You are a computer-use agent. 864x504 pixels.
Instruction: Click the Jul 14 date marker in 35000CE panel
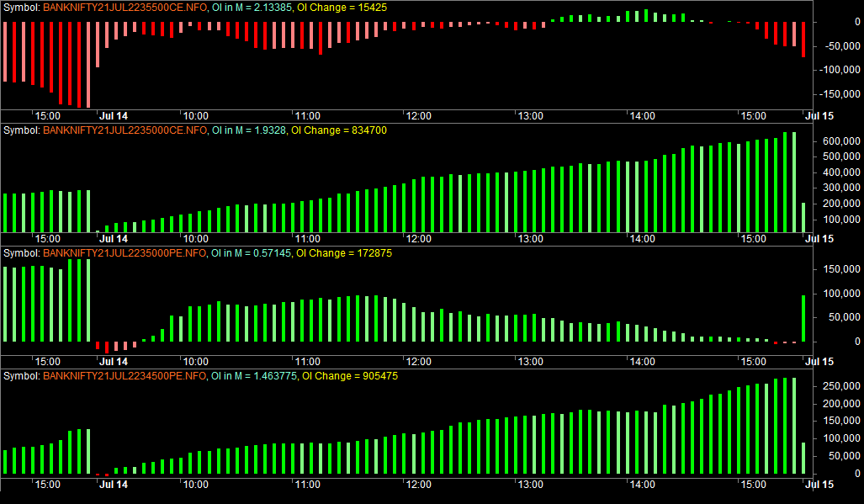point(114,239)
